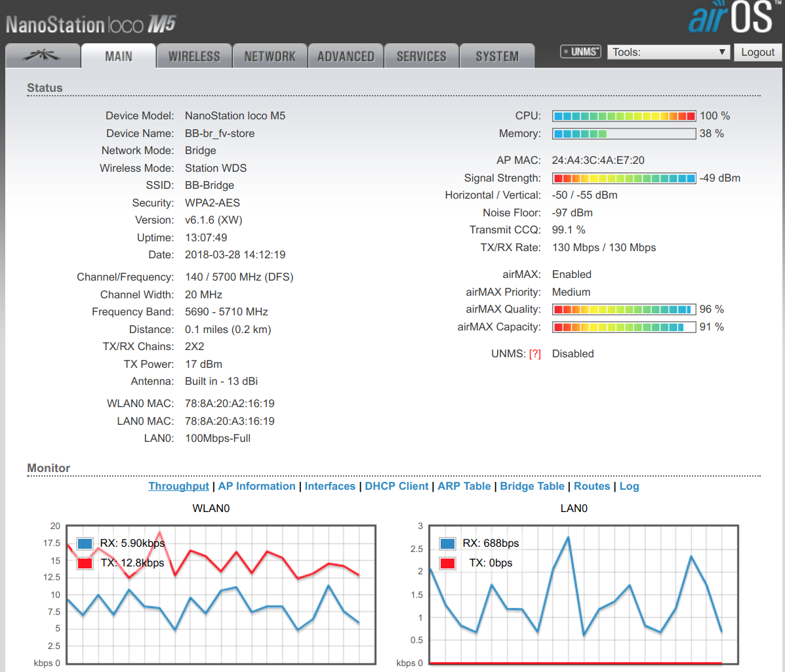This screenshot has width=785, height=672.
Task: Click the red TX legend swatch in WLAN0
Action: [x=85, y=563]
